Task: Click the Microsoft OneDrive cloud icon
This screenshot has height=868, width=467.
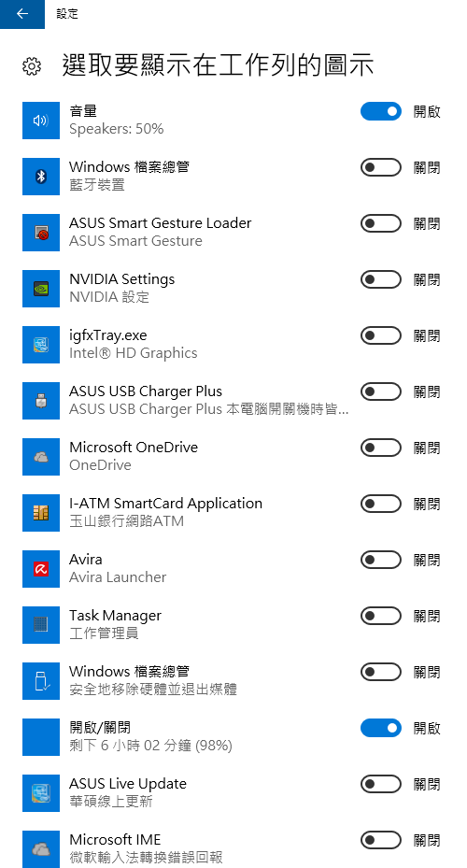Action: pyautogui.click(x=41, y=457)
